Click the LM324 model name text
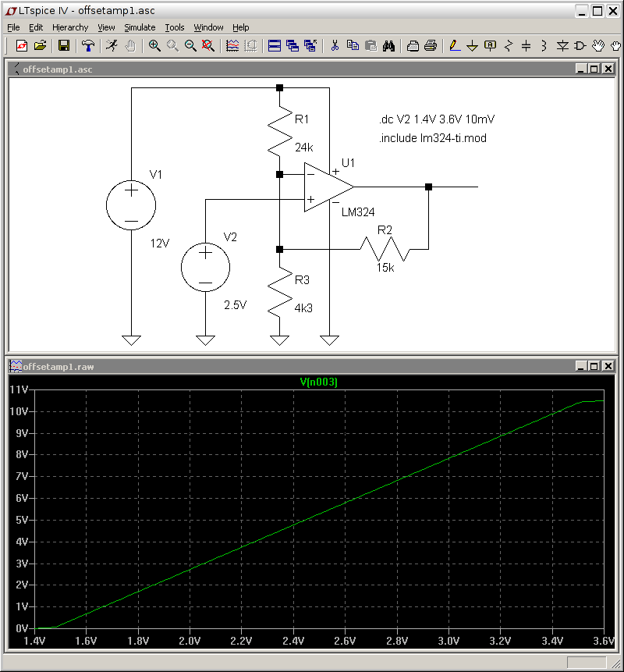Image resolution: width=624 pixels, height=672 pixels. (x=358, y=212)
